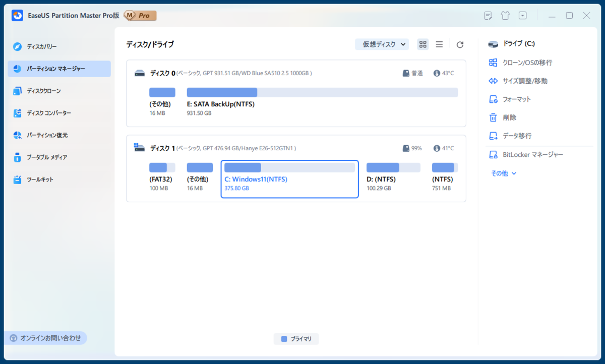Screen dimensions: 605x364
Task: Click the ディスククローン icon
Action: tap(18, 91)
